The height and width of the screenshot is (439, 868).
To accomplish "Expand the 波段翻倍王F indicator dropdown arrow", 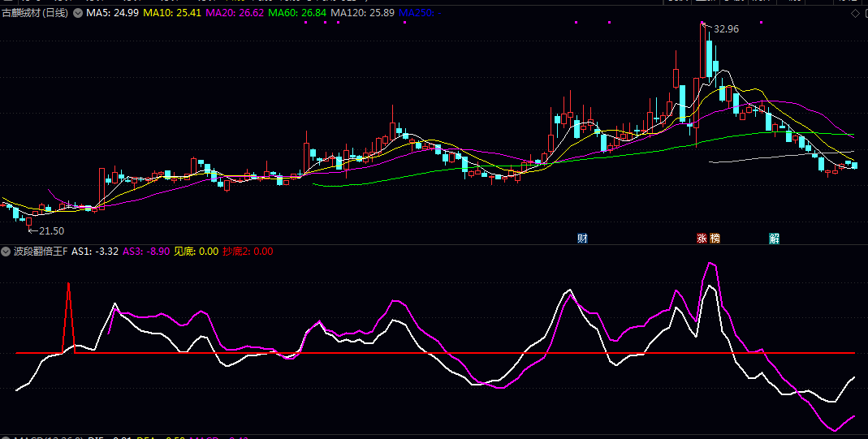I will [x=6, y=252].
